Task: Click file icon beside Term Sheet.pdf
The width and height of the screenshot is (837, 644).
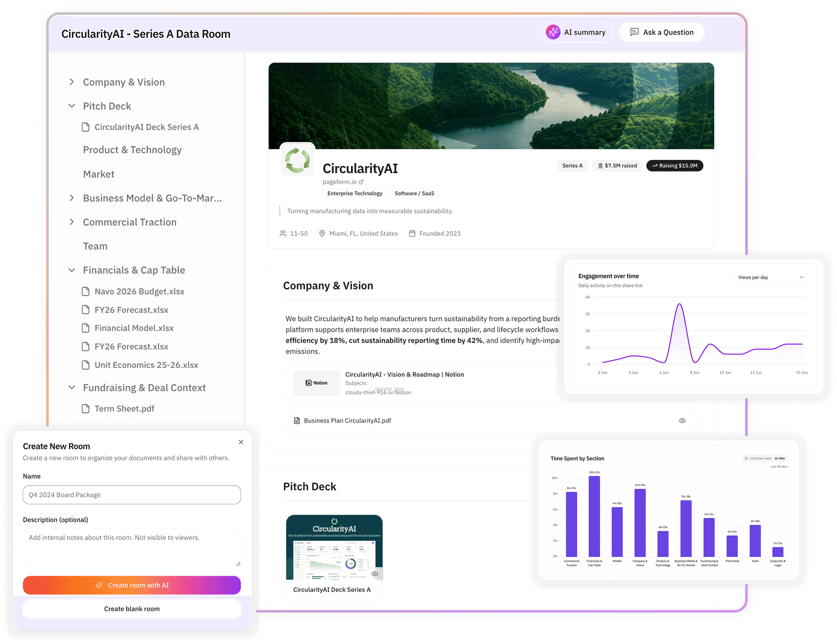Action: 86,408
